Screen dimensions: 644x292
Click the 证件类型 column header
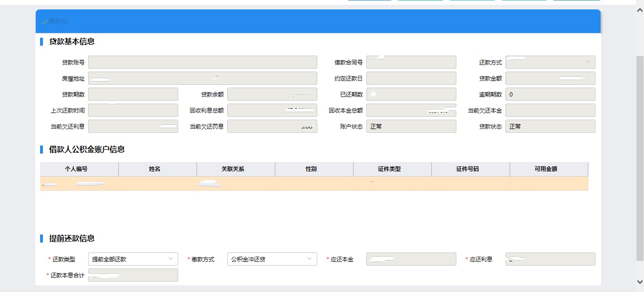[x=392, y=169]
